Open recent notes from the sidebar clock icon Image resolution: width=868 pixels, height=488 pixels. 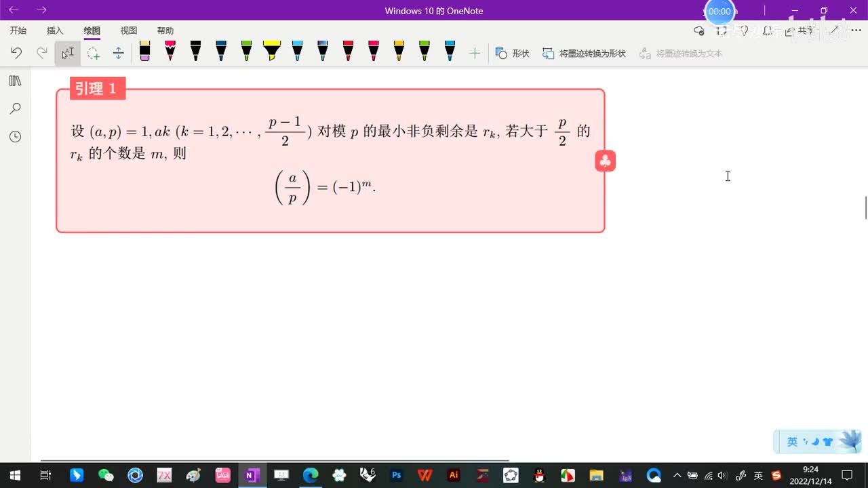(x=16, y=136)
